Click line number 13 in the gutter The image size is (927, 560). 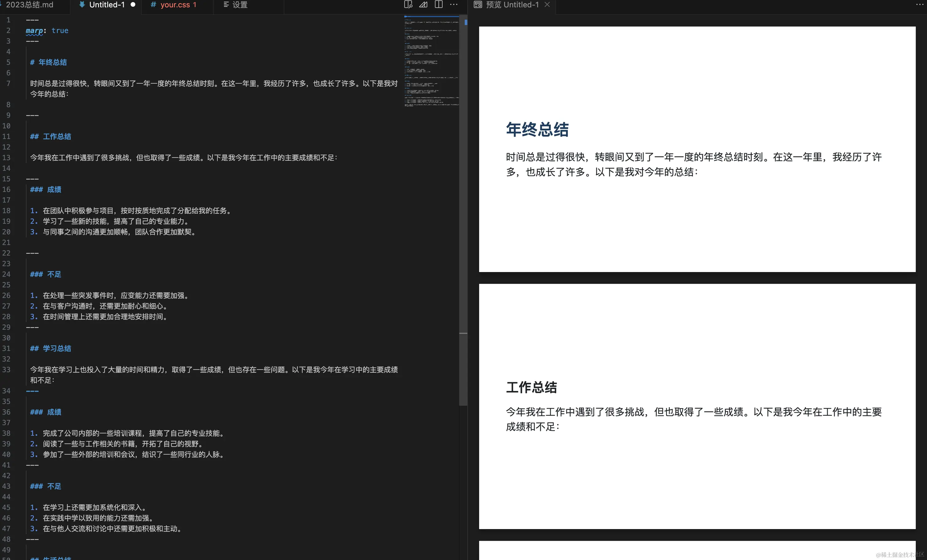(x=6, y=158)
